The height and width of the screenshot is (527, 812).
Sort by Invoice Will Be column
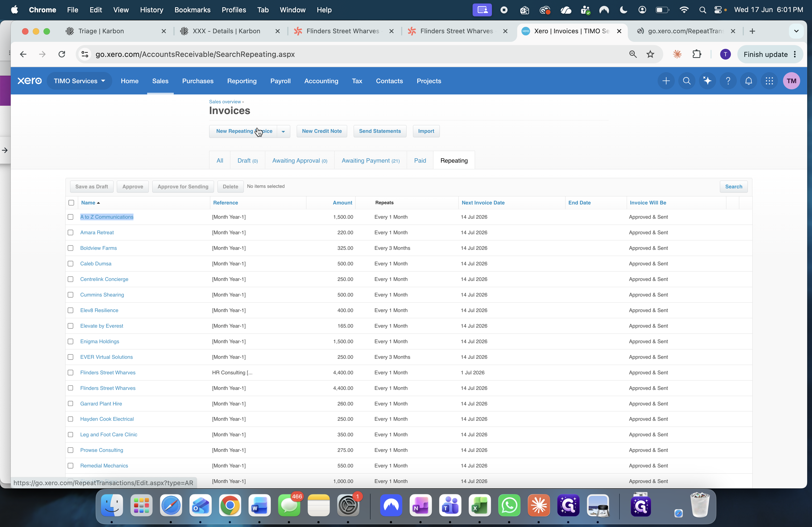tap(648, 203)
